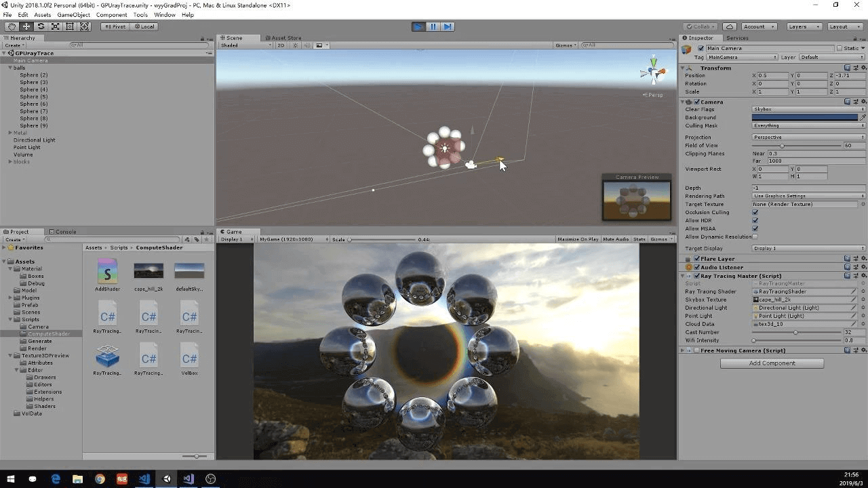The width and height of the screenshot is (868, 488).
Task: Toggle 2D scene view mode
Action: coord(281,45)
